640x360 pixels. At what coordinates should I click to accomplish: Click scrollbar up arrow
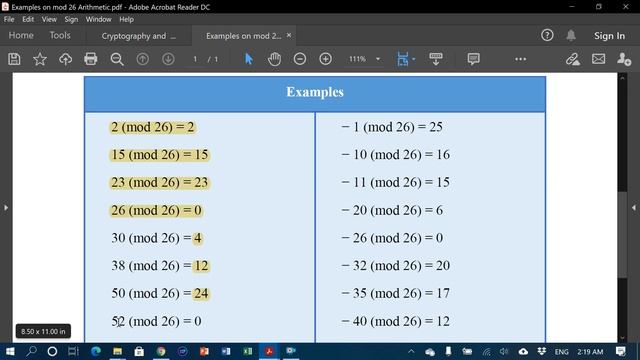(622, 78)
